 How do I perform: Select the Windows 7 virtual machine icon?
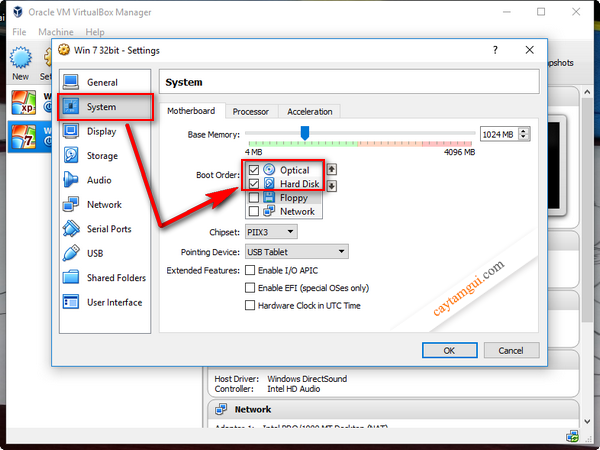(x=24, y=137)
